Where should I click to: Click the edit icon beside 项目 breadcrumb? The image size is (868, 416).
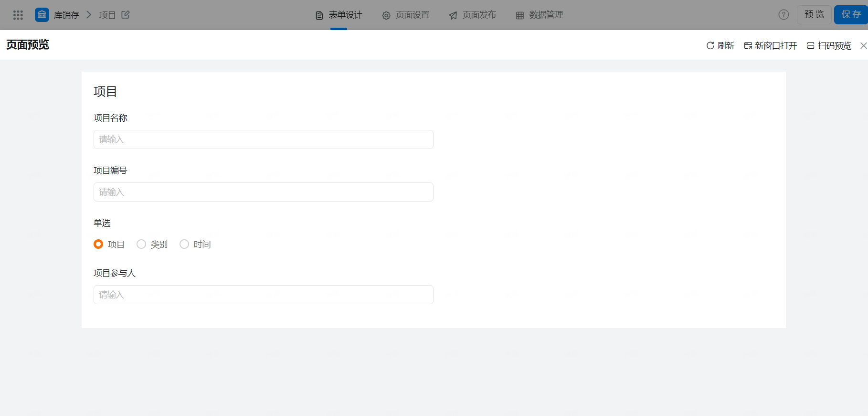coord(126,15)
